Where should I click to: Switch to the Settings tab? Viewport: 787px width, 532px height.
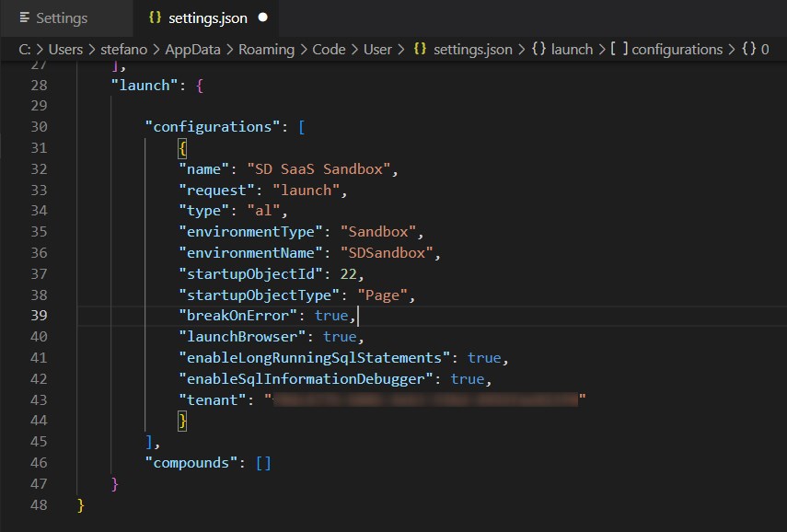click(61, 17)
